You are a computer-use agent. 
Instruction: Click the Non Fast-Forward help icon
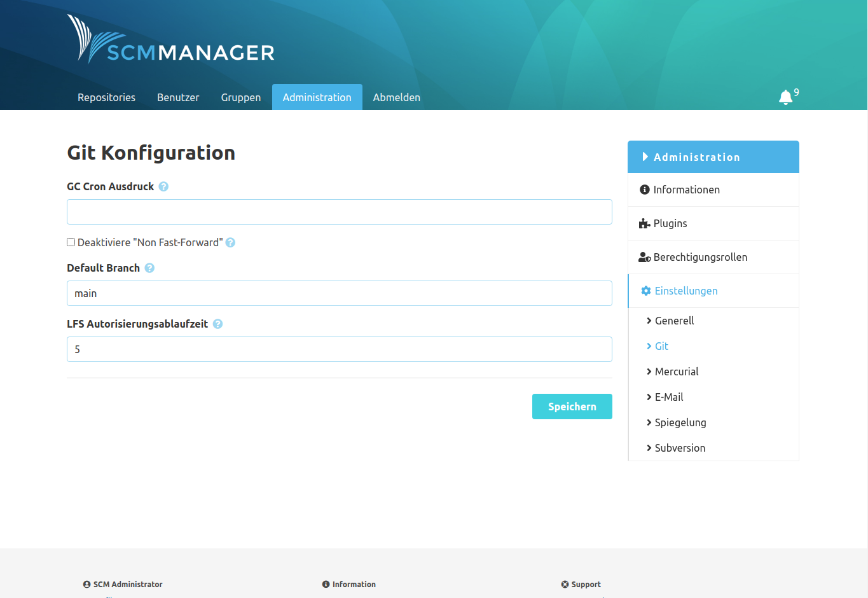pos(230,242)
